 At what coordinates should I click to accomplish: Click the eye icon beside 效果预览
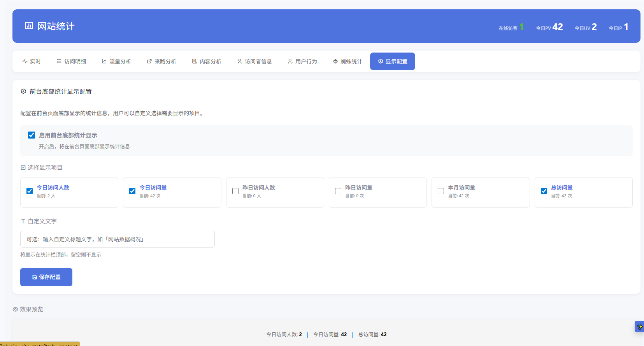[x=15, y=309]
